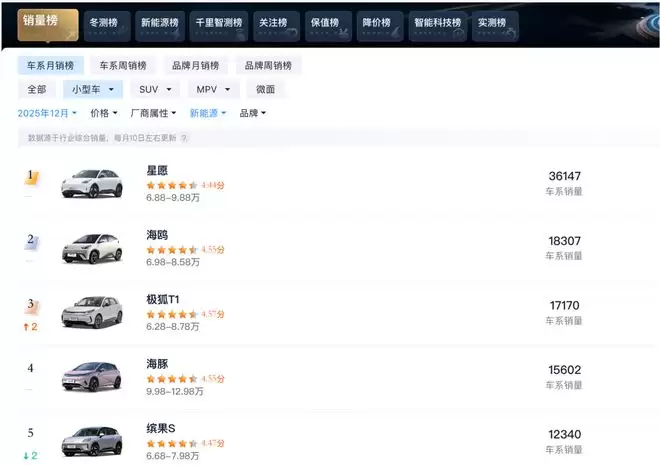The height and width of the screenshot is (465, 660).
Task: Select the 微面 vehicle type filter
Action: (x=265, y=89)
